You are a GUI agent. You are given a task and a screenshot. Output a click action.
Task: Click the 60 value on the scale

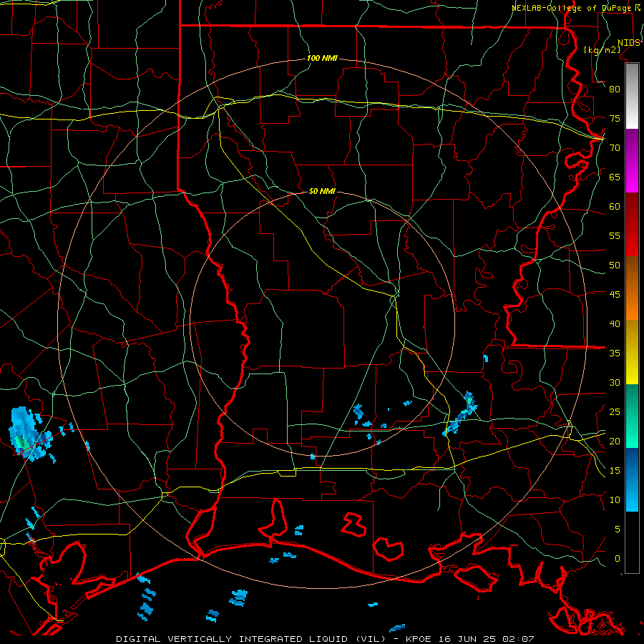coord(615,207)
